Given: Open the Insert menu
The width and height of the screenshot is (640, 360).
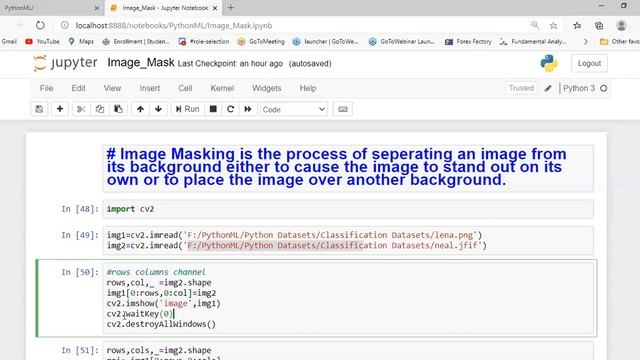Looking at the screenshot, I should click(150, 88).
